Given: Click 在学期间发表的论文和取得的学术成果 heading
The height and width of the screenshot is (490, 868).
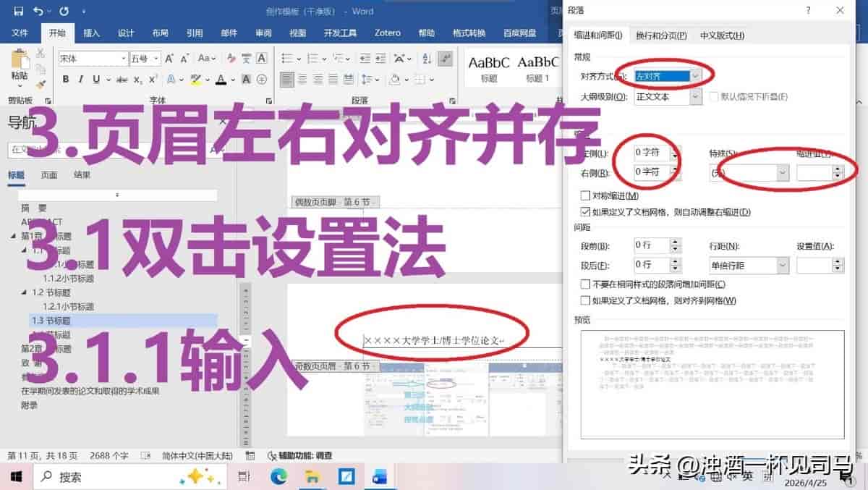Looking at the screenshot, I should 90,391.
